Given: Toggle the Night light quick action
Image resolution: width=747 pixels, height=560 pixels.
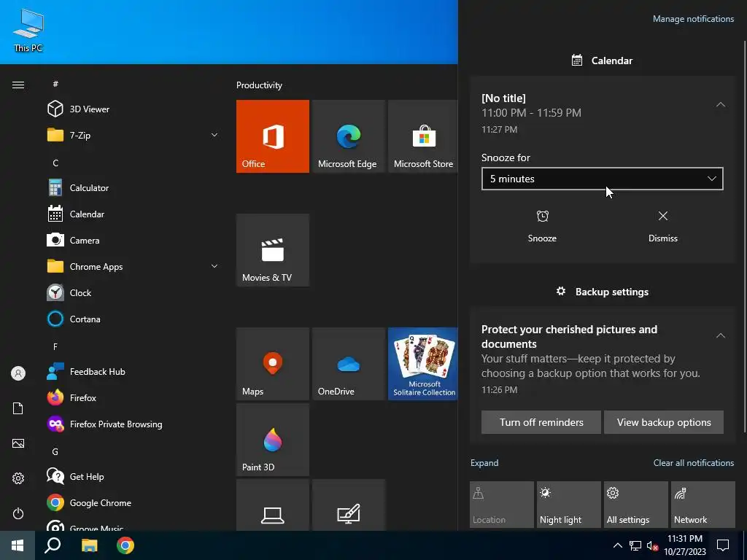Looking at the screenshot, I should tap(569, 505).
